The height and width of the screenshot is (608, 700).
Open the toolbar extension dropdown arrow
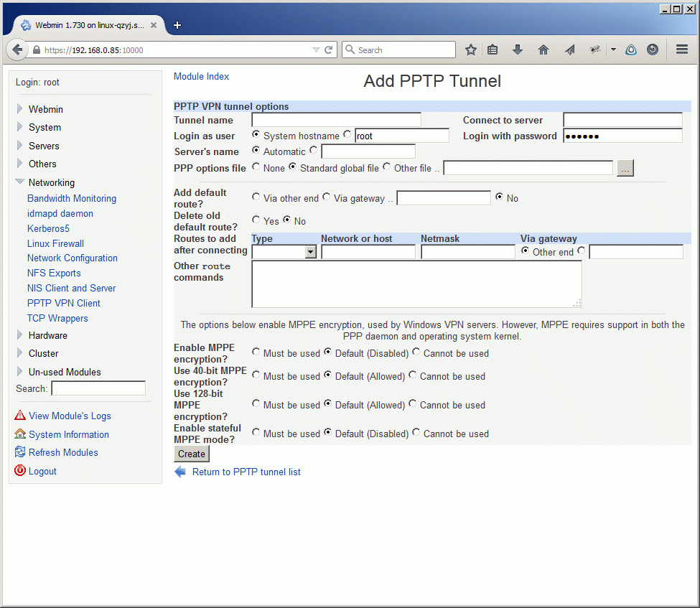click(613, 50)
